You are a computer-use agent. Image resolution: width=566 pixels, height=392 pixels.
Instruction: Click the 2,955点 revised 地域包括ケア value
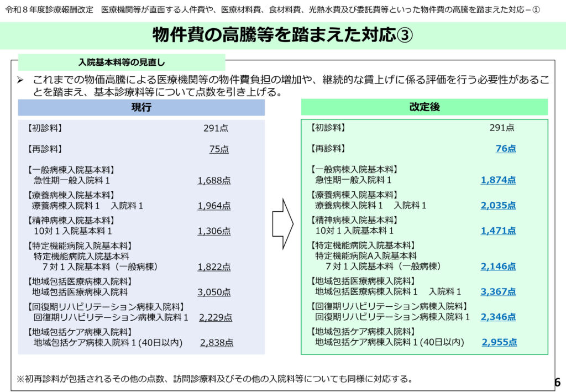coord(499,342)
